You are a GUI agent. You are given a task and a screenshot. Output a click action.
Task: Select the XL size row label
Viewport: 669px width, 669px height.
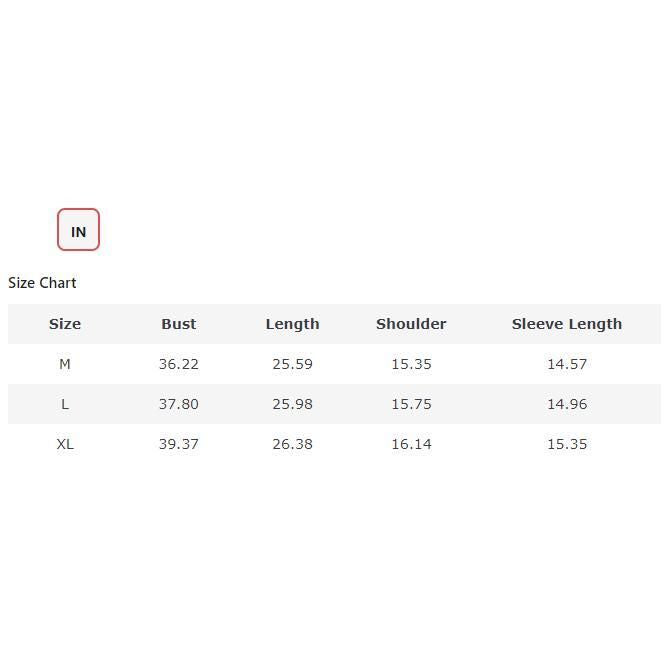click(x=65, y=444)
